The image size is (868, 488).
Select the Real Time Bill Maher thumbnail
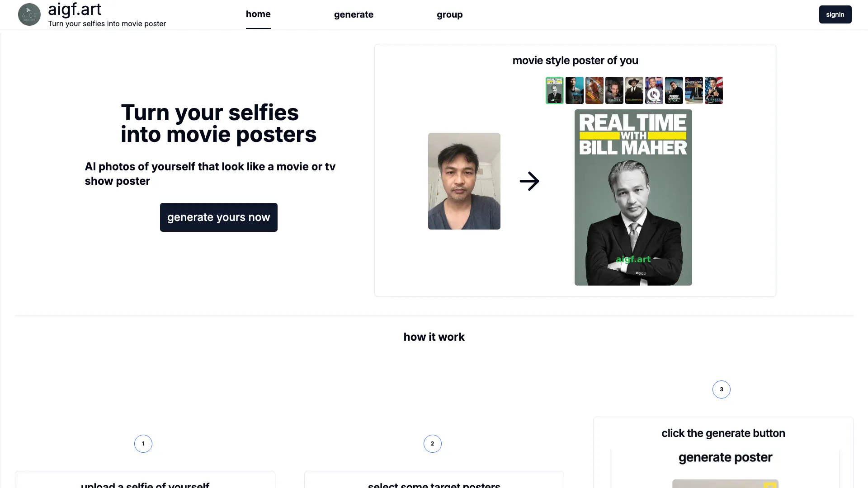click(x=555, y=90)
